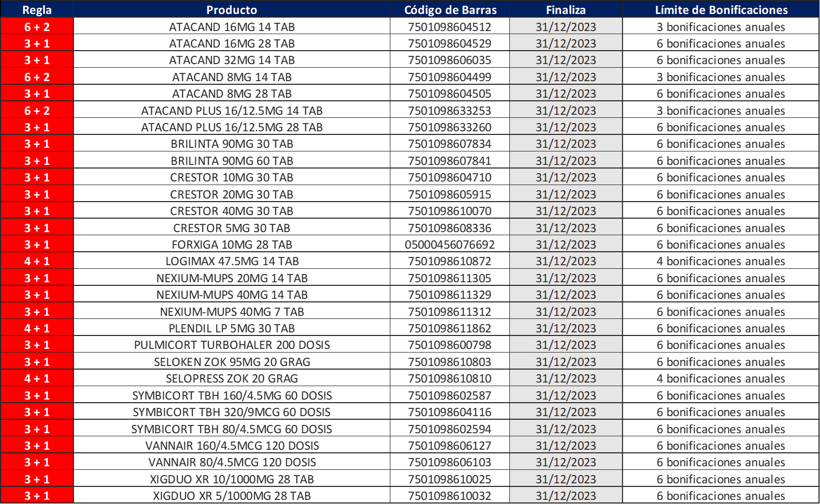
Task: Select the cell "CRESTOR 10MG 30 TAB"
Action: click(232, 177)
